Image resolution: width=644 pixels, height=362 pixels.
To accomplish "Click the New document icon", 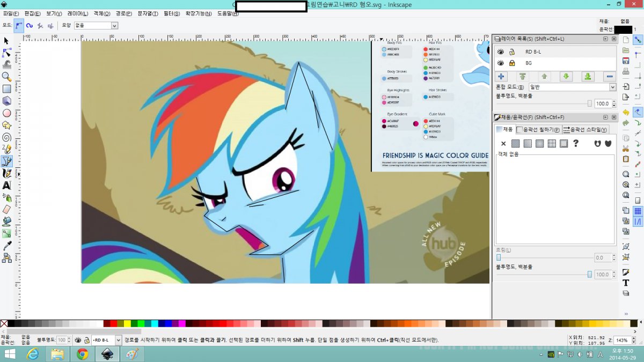I will click(626, 40).
